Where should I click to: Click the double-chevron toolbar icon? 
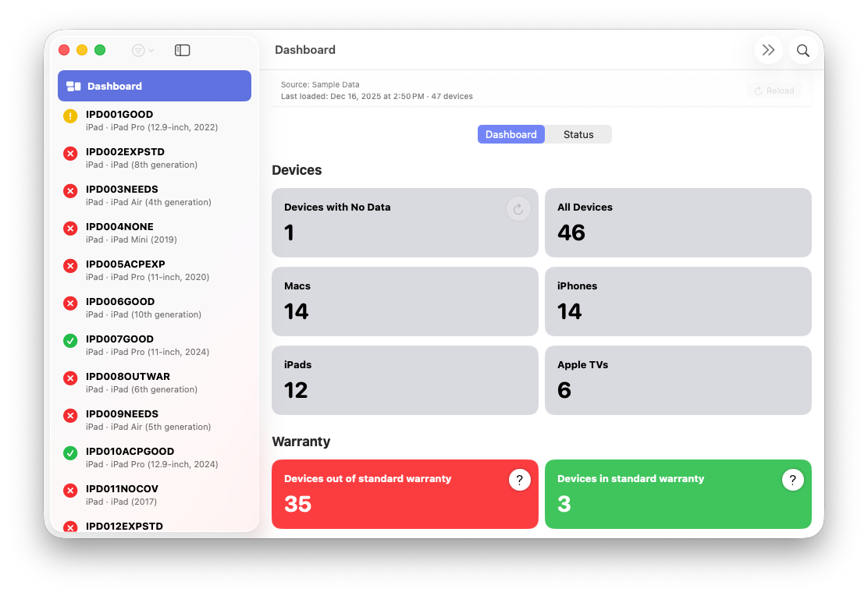pos(768,49)
